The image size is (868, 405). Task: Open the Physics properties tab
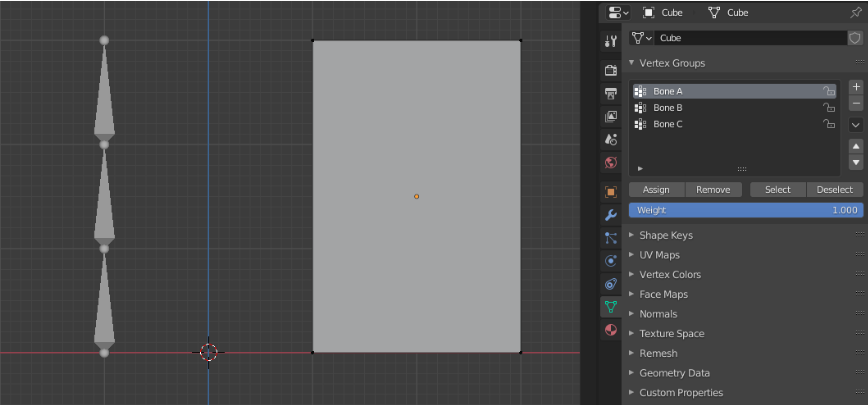pos(611,261)
